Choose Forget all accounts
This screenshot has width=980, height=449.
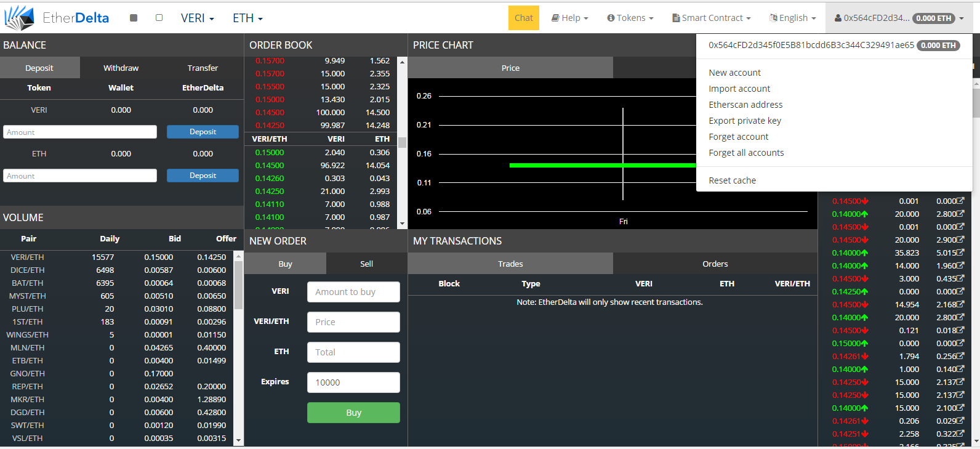coord(746,153)
